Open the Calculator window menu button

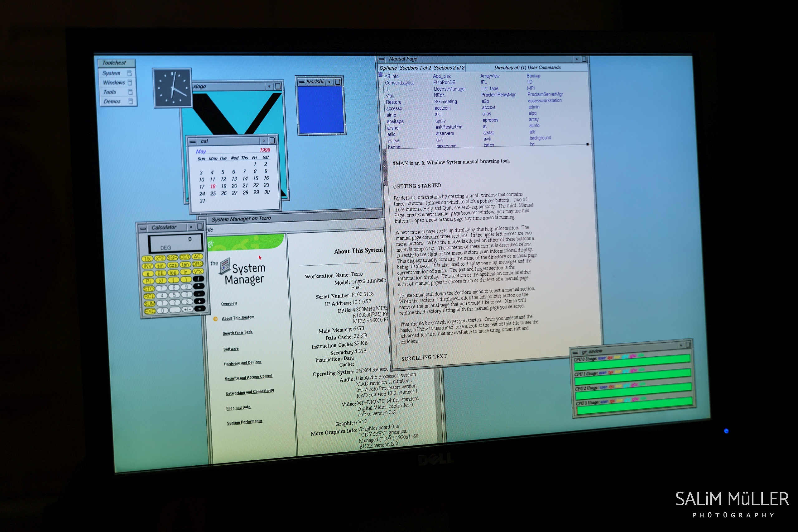[143, 228]
